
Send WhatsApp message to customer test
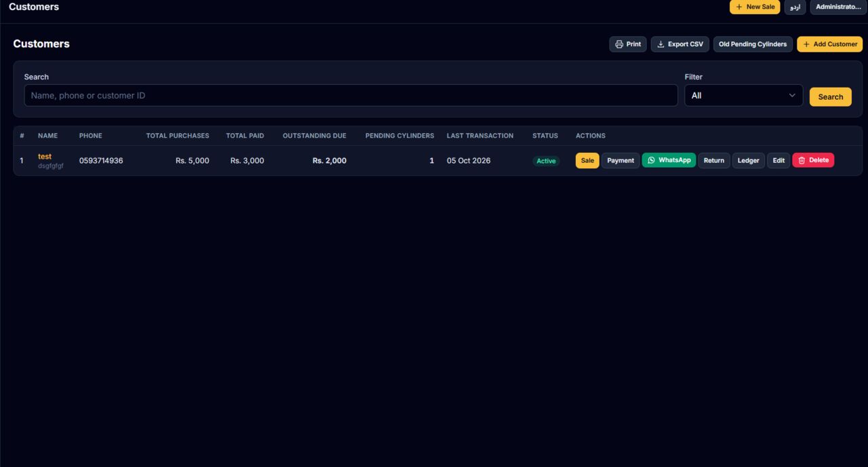coord(669,160)
